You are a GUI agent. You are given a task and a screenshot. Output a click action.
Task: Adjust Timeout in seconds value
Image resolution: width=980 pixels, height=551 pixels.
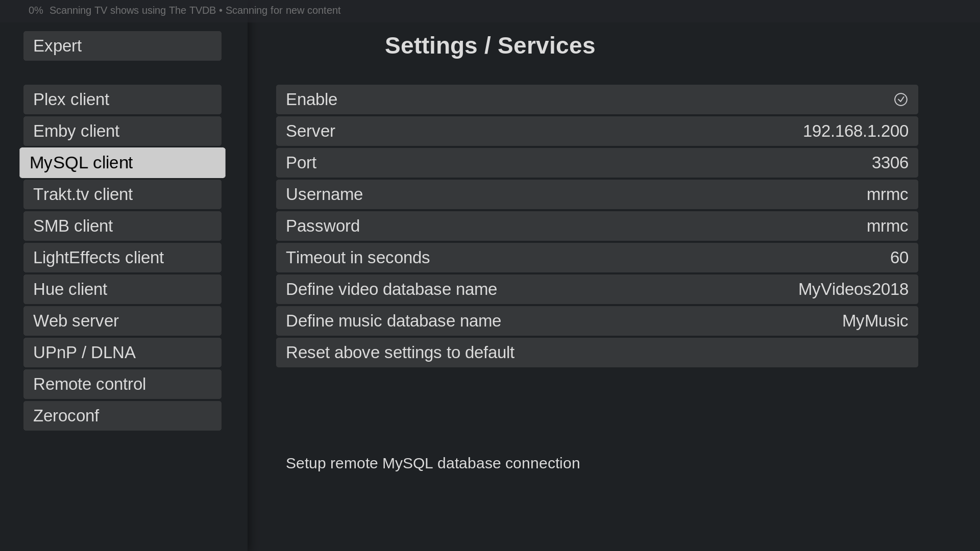click(x=597, y=258)
